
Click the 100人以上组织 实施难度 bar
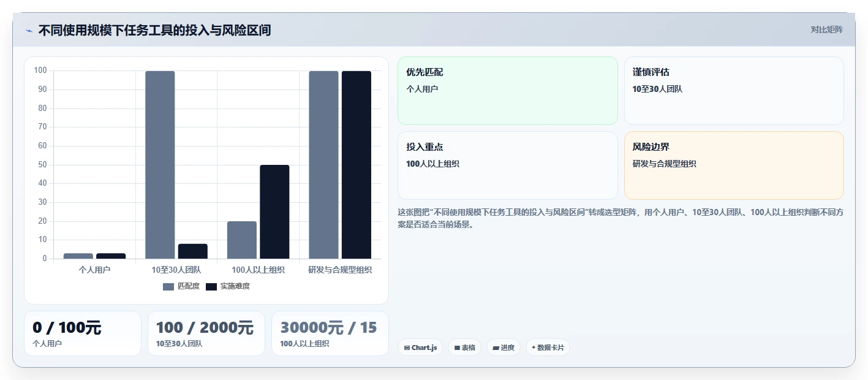(x=274, y=212)
